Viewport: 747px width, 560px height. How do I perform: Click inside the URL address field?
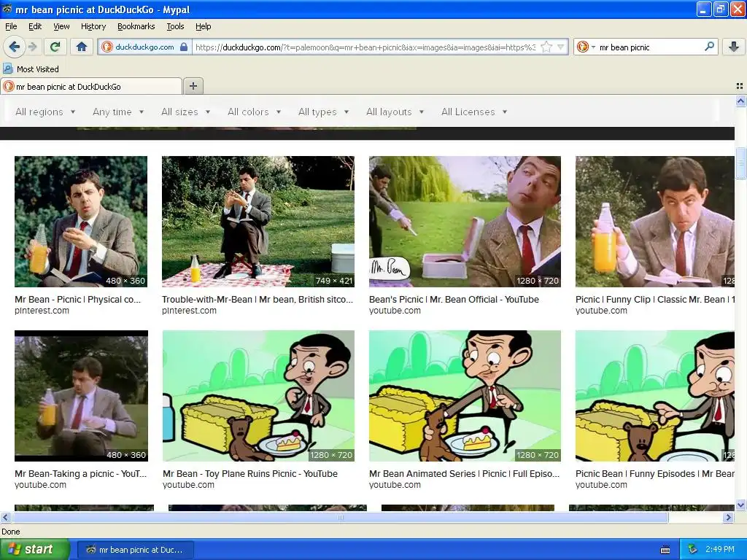pos(365,47)
